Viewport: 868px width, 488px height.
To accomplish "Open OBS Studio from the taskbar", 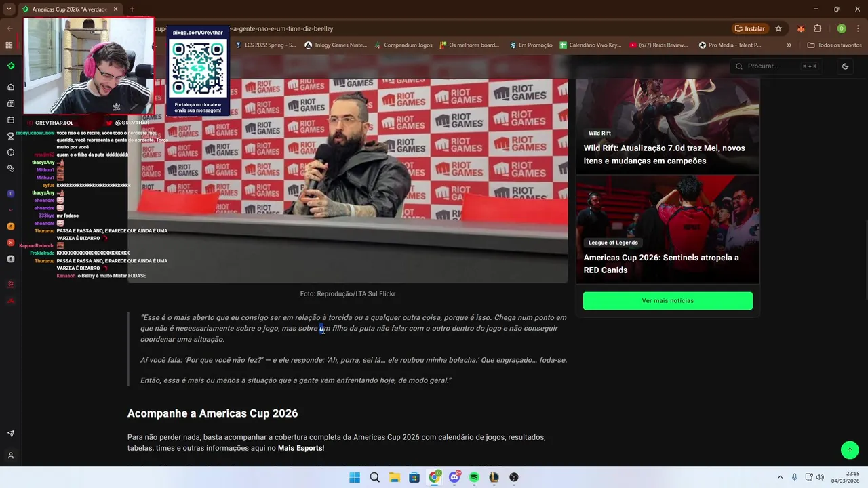I will coord(514,478).
